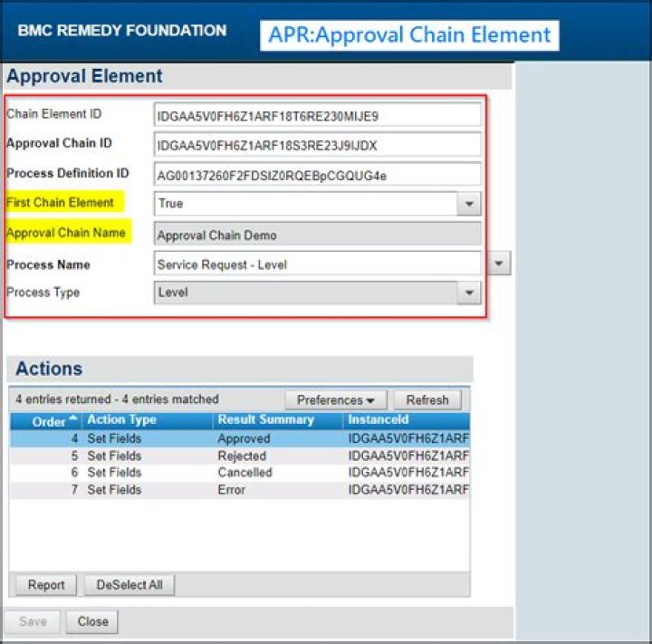Click the InstanceId cell in Error row
Viewport: 652px width, 644px height.
coord(408,490)
